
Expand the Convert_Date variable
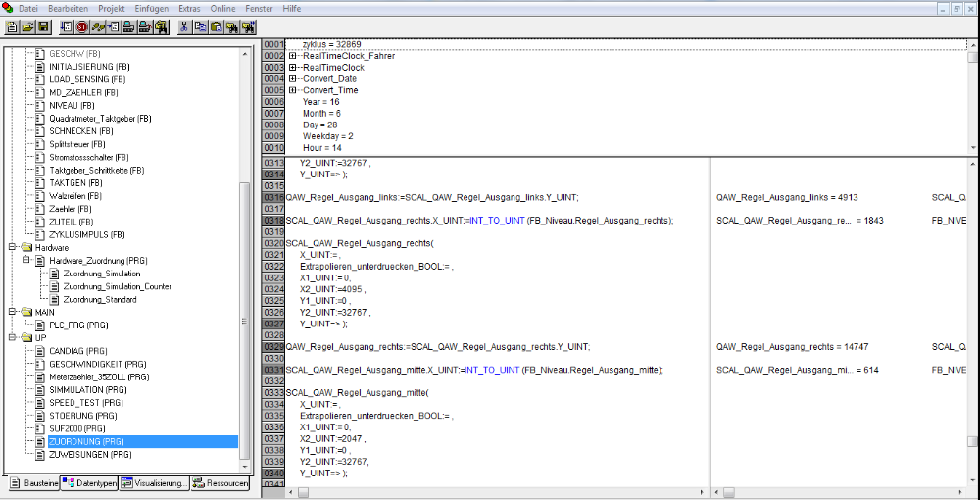[x=293, y=78]
